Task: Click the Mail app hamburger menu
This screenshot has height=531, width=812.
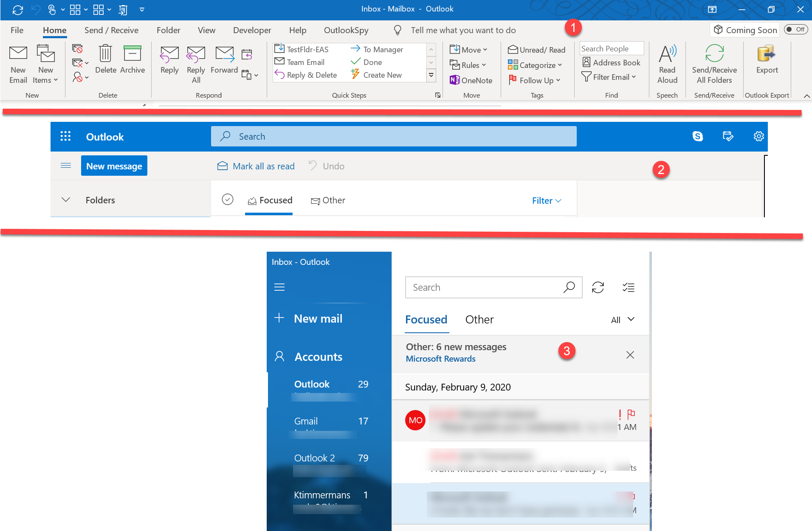Action: coord(279,287)
